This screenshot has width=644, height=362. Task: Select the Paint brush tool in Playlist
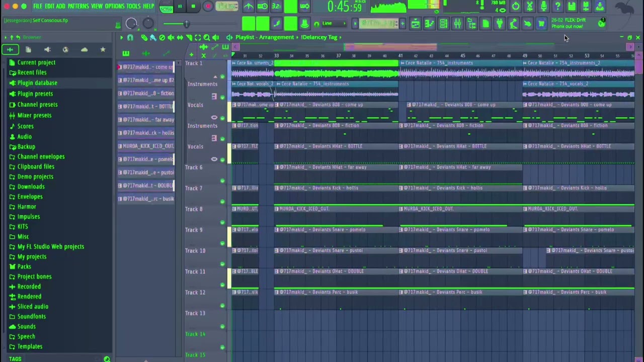tap(153, 37)
